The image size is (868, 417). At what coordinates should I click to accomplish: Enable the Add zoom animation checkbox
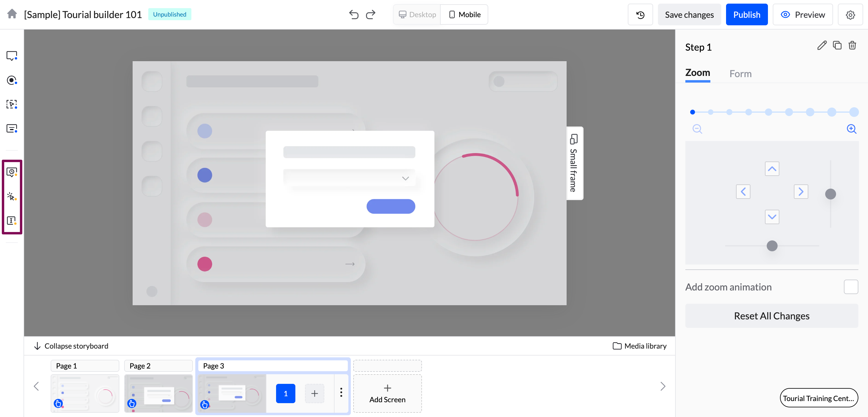(x=851, y=287)
